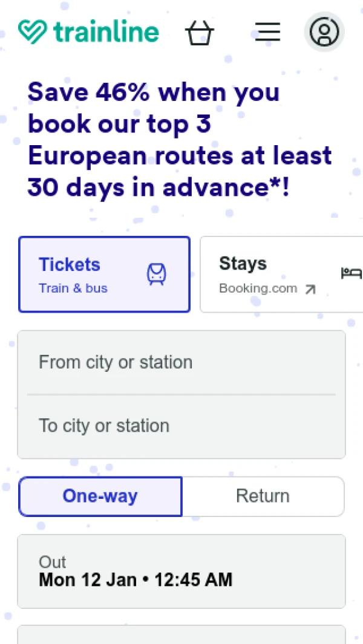Click the trainline wordmark text

coord(106,31)
